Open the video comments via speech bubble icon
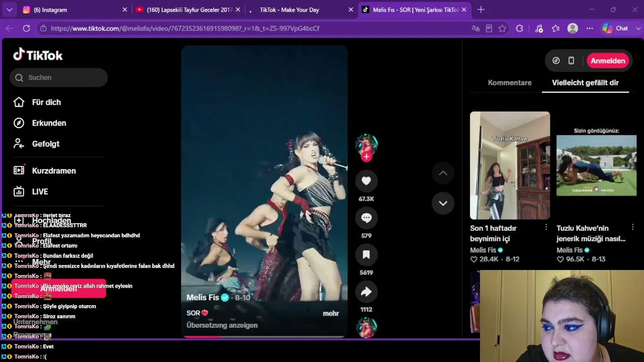 coord(366,218)
